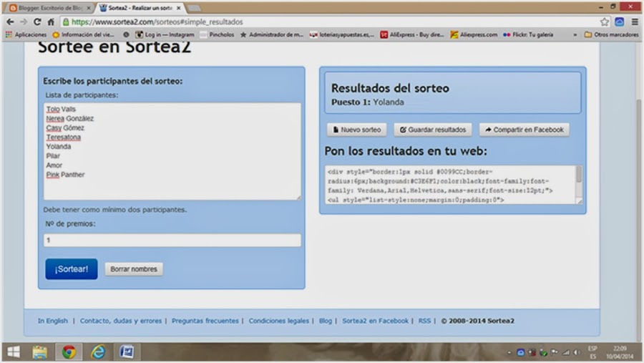This screenshot has height=363, width=644.
Task: Click 'Nerea González' in participants list
Action: coord(70,118)
